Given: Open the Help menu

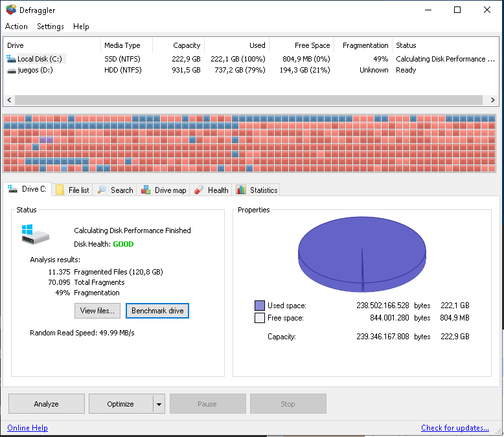Looking at the screenshot, I should point(81,27).
